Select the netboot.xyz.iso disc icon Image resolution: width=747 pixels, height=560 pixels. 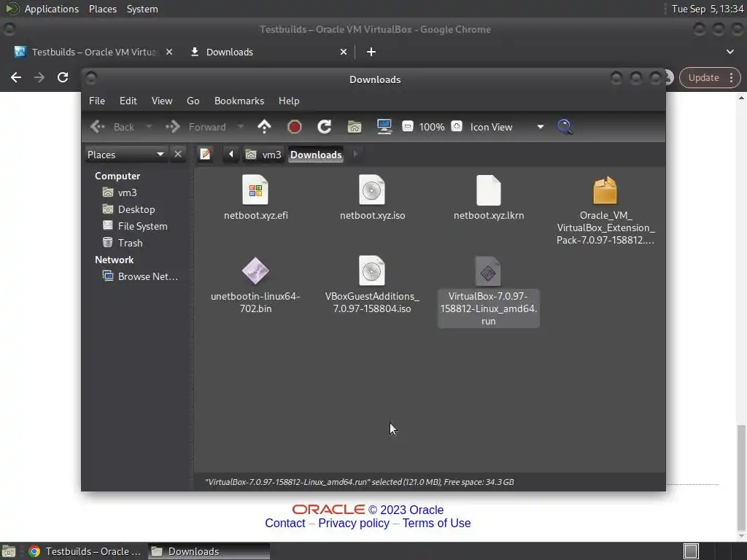click(372, 190)
